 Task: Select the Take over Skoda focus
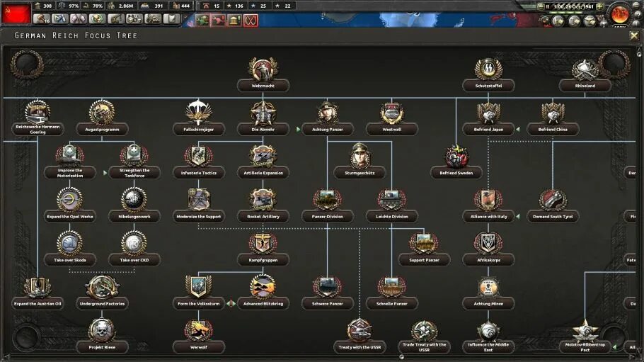(x=70, y=249)
